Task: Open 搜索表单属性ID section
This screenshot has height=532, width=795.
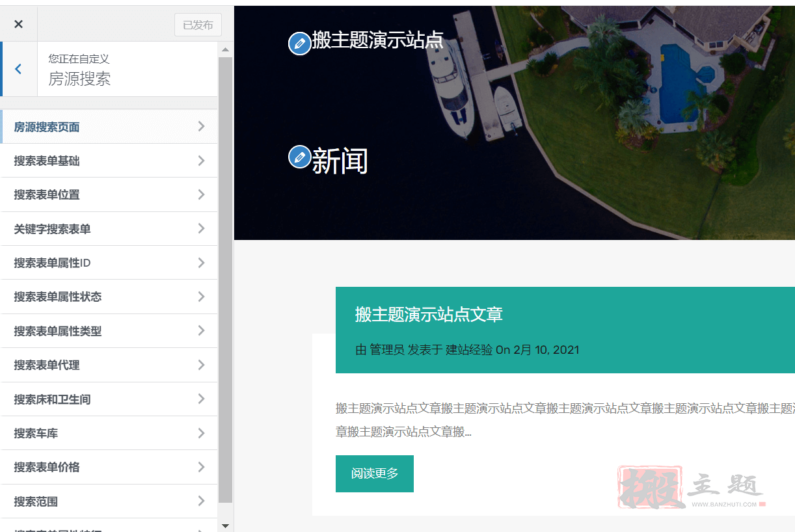Action: (109, 263)
